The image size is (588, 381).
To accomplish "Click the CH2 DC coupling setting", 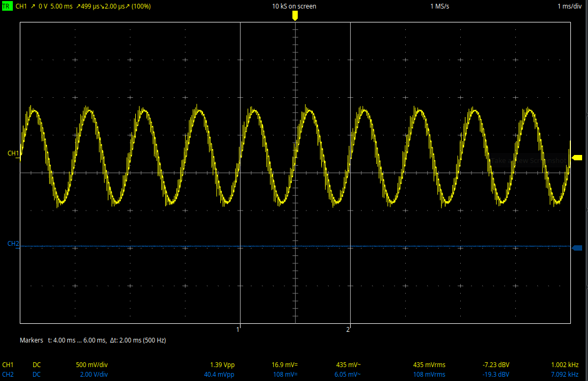I will pos(37,375).
